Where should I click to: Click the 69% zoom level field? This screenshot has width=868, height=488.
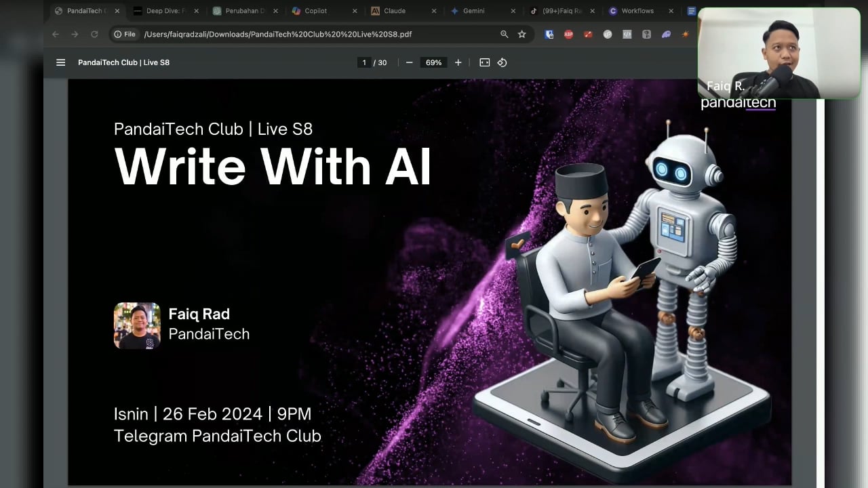(x=433, y=62)
